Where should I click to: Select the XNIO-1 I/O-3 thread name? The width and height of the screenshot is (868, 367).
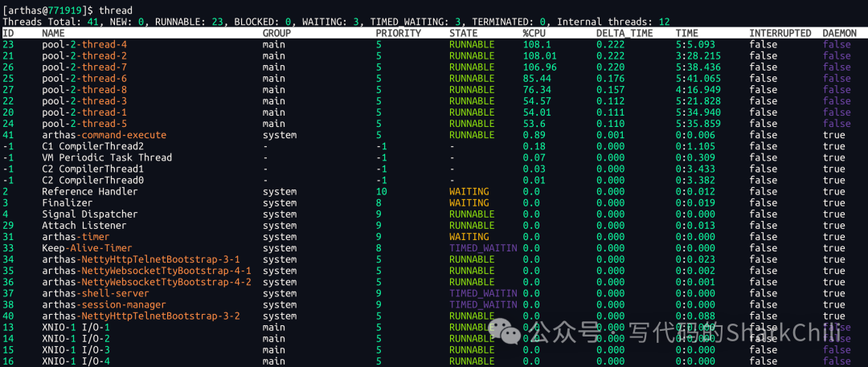pos(76,350)
